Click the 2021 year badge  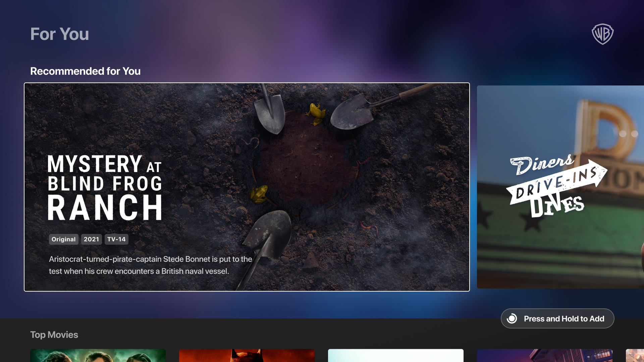pos(92,239)
